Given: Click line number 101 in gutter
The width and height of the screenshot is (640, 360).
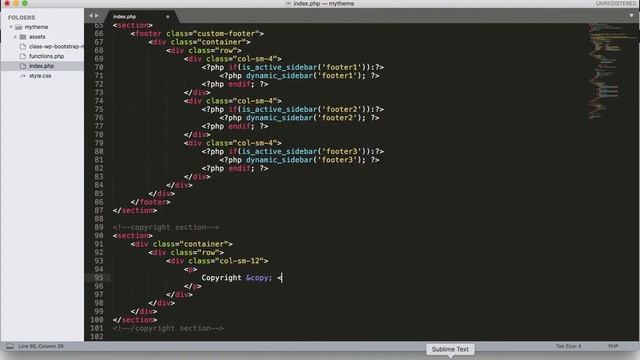Looking at the screenshot, I should pyautogui.click(x=97, y=328).
